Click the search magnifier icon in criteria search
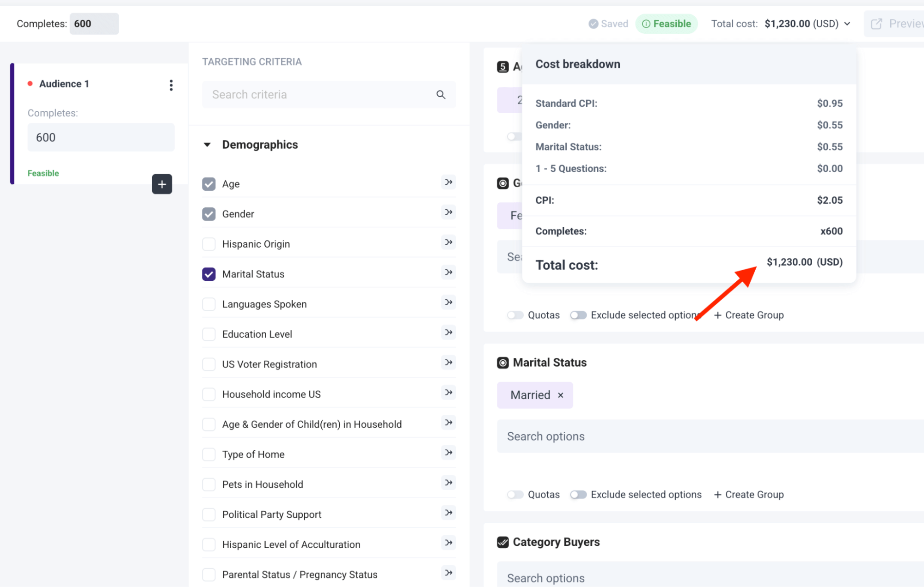The image size is (924, 587). (441, 95)
